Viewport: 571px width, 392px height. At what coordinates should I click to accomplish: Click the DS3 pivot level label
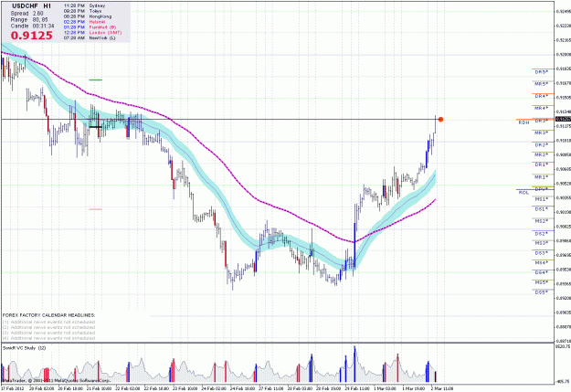coord(542,253)
